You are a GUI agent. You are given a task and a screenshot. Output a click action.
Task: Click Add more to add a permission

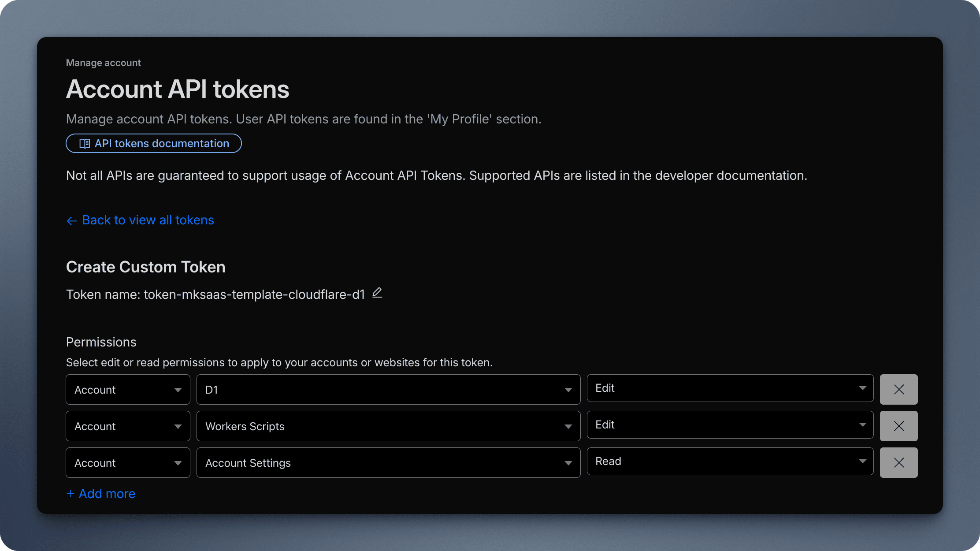coord(107,494)
